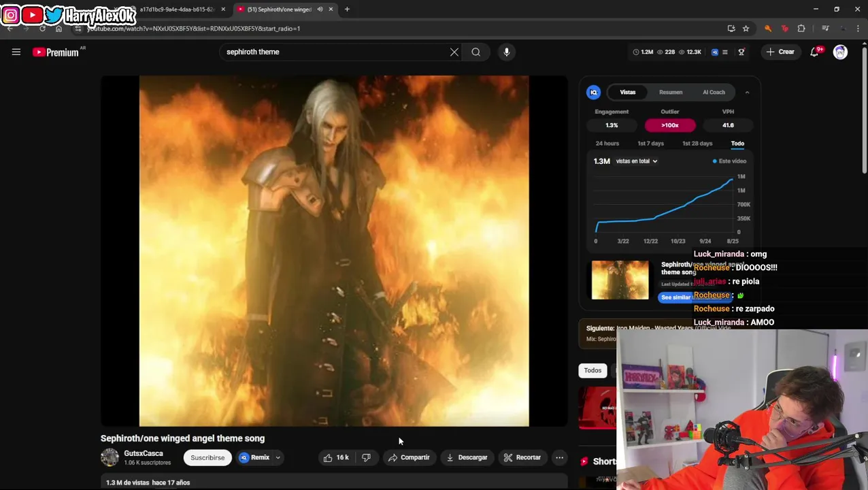Open the list icon in the header stats bar
The image size is (868, 490).
click(725, 52)
